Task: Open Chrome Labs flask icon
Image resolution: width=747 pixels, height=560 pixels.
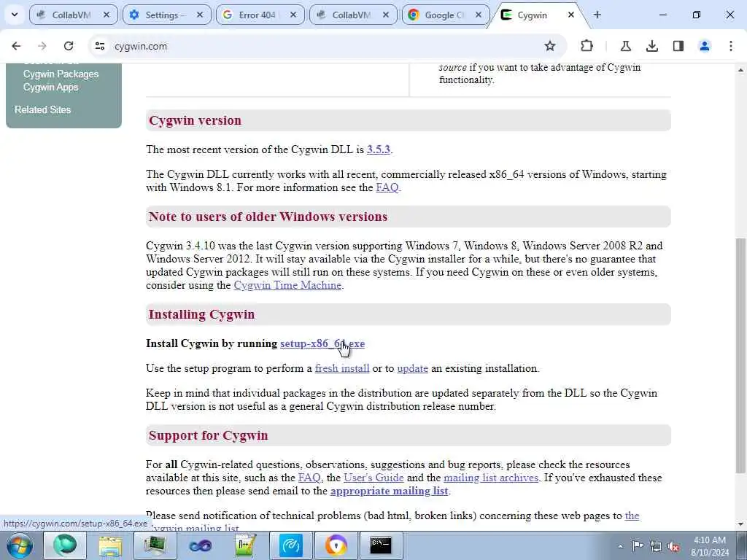Action: (x=625, y=46)
